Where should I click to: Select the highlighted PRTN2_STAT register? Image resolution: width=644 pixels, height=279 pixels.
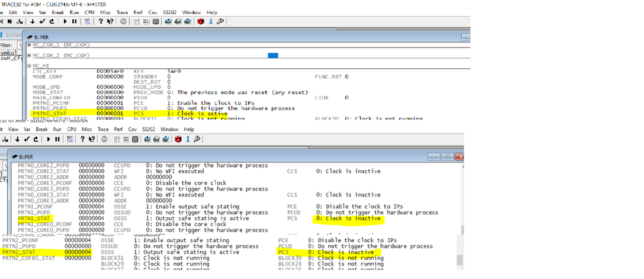coord(17,252)
